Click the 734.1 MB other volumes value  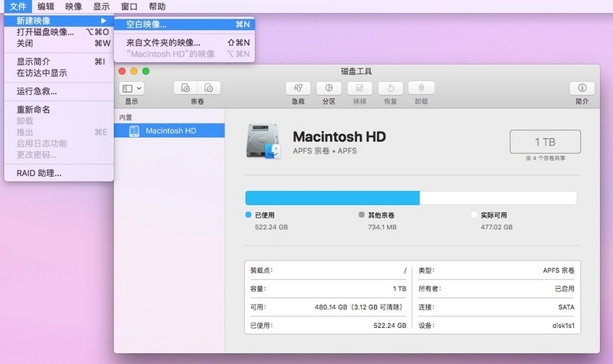pos(382,227)
